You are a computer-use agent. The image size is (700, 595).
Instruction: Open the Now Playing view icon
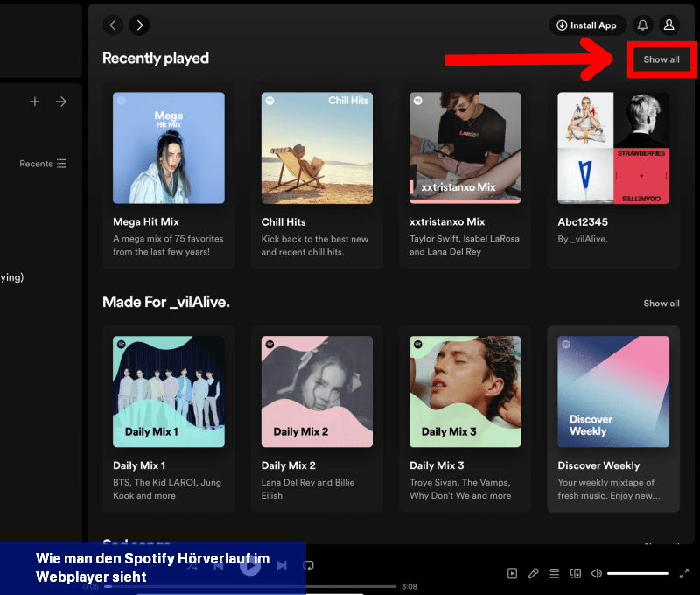[x=512, y=574]
